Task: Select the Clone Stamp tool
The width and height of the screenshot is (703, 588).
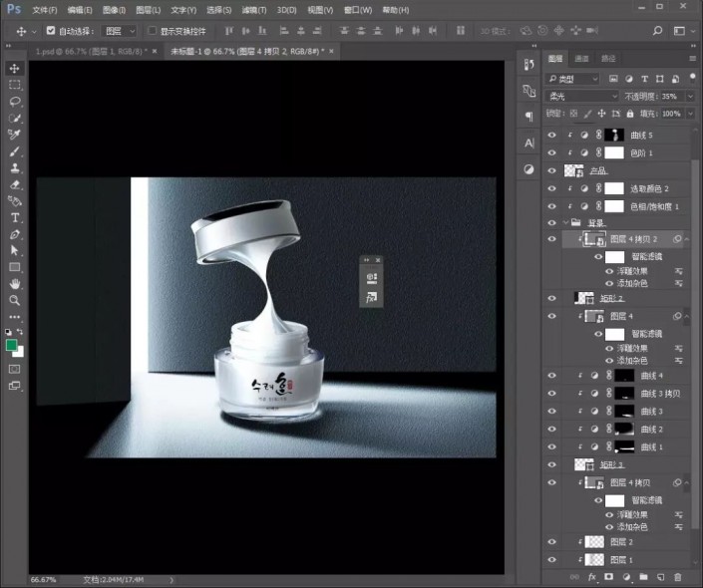Action: pos(14,168)
